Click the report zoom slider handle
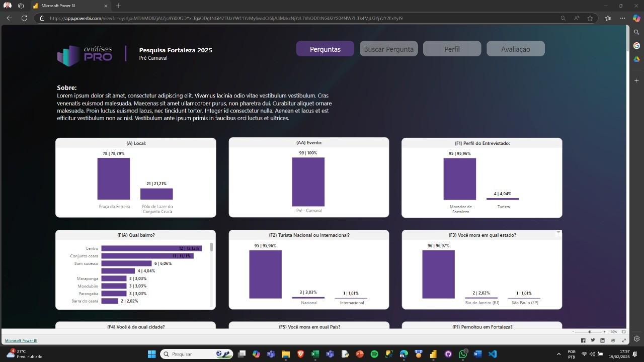 [x=590, y=332]
